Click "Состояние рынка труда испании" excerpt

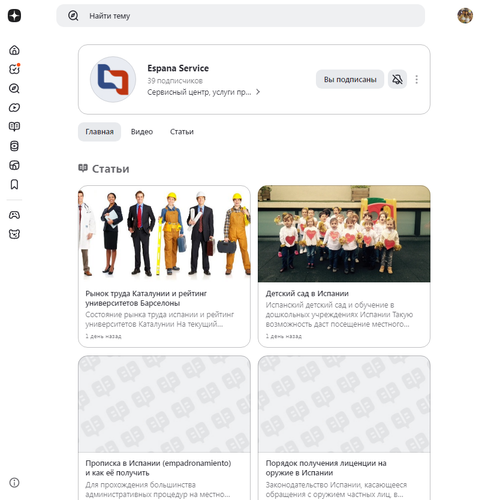tap(160, 319)
